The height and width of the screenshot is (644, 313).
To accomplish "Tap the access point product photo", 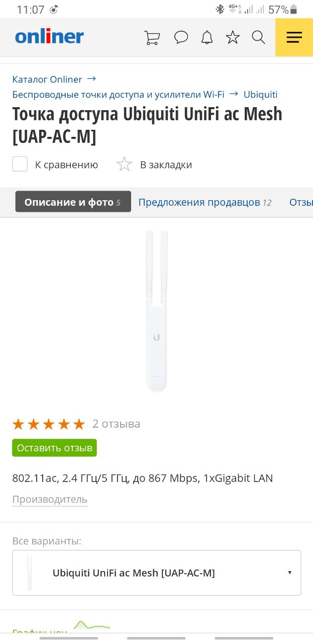I will [156, 310].
